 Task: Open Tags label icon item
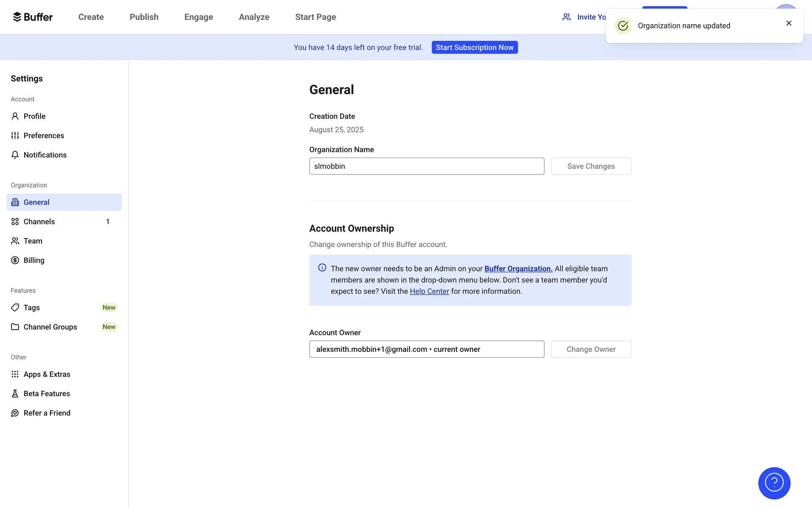[x=15, y=307]
